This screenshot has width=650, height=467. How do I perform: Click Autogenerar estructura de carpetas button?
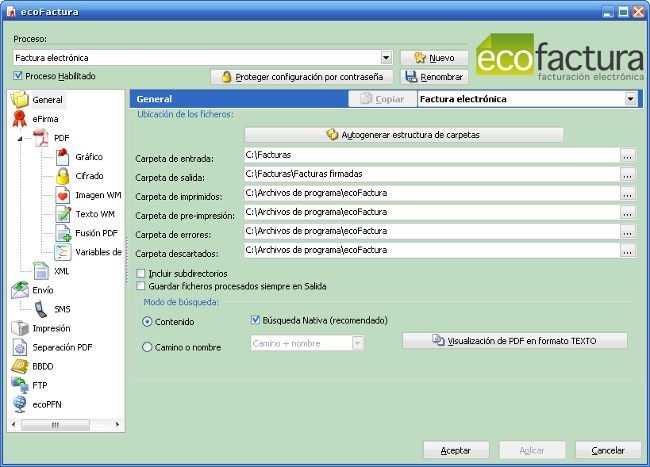(x=404, y=134)
